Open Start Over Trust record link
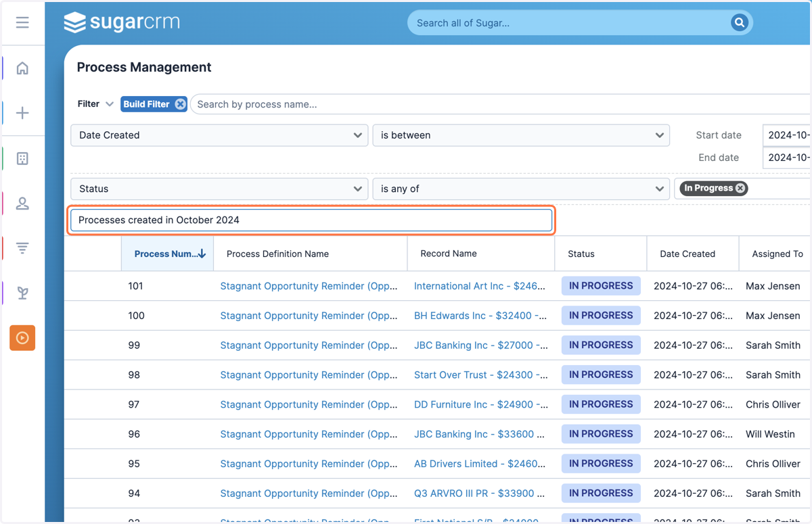 click(481, 375)
